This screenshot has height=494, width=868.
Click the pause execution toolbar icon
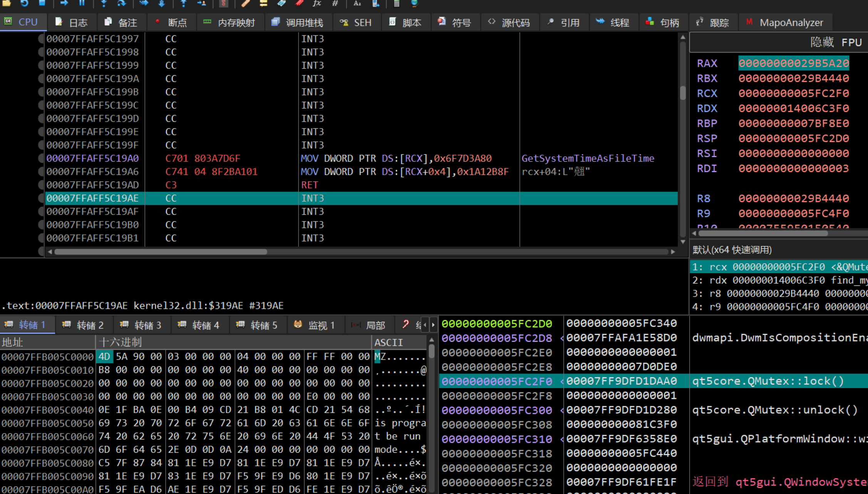(82, 3)
